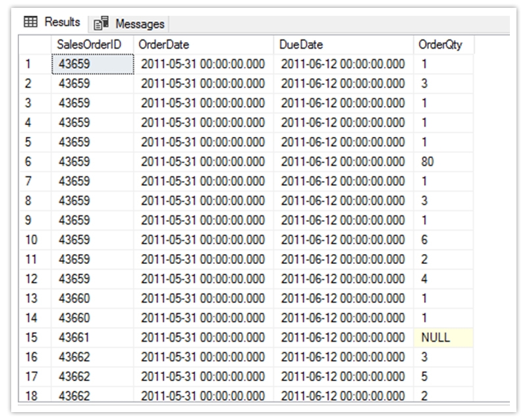Click the OrderDate cell in row 5
The height and width of the screenshot is (420, 527).
point(204,142)
